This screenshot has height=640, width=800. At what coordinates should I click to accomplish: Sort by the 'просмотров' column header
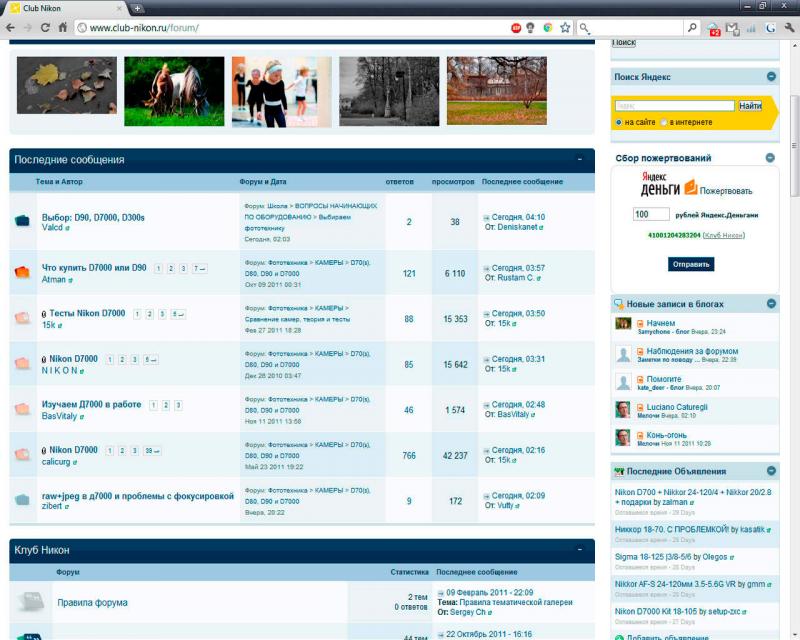(453, 182)
